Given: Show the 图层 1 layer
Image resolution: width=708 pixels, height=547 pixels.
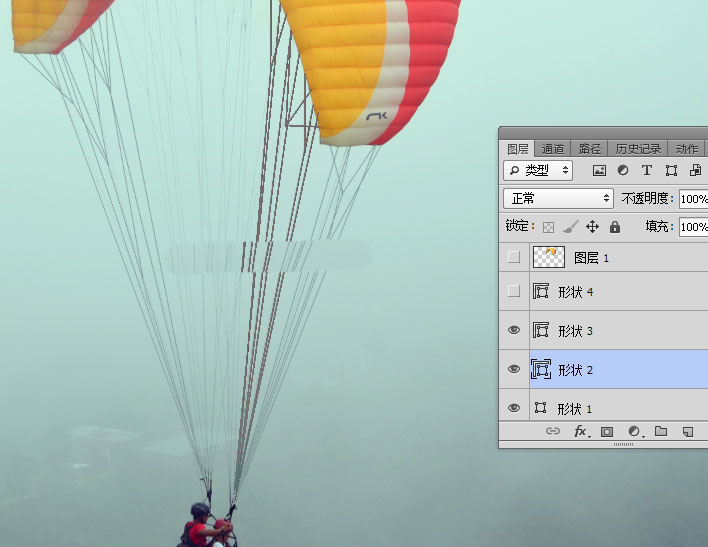Looking at the screenshot, I should coord(514,257).
